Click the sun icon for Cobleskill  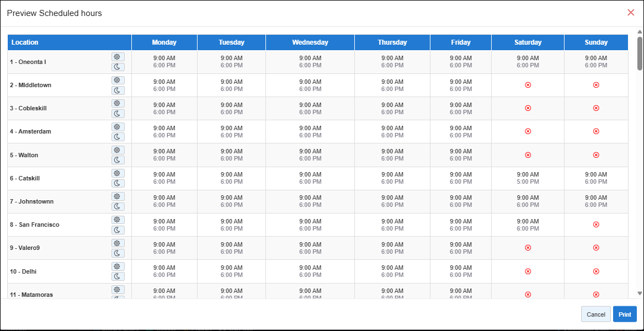pos(118,103)
